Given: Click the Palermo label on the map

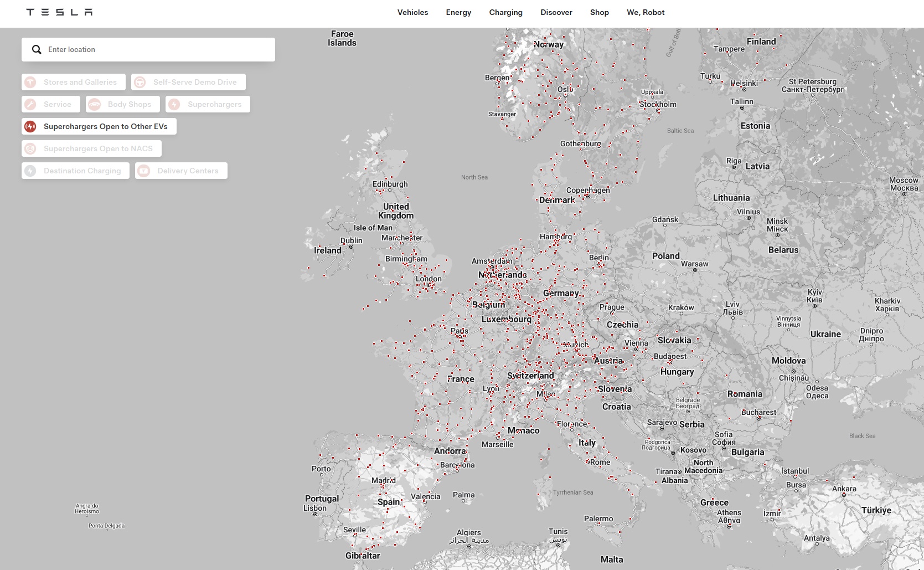Looking at the screenshot, I should 598,518.
